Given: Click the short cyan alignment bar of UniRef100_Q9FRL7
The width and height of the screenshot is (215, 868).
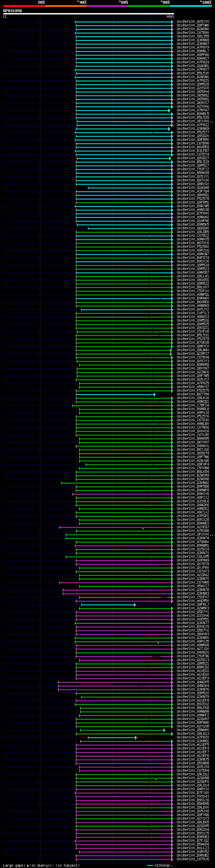Looking at the screenshot, I should coord(109,605).
